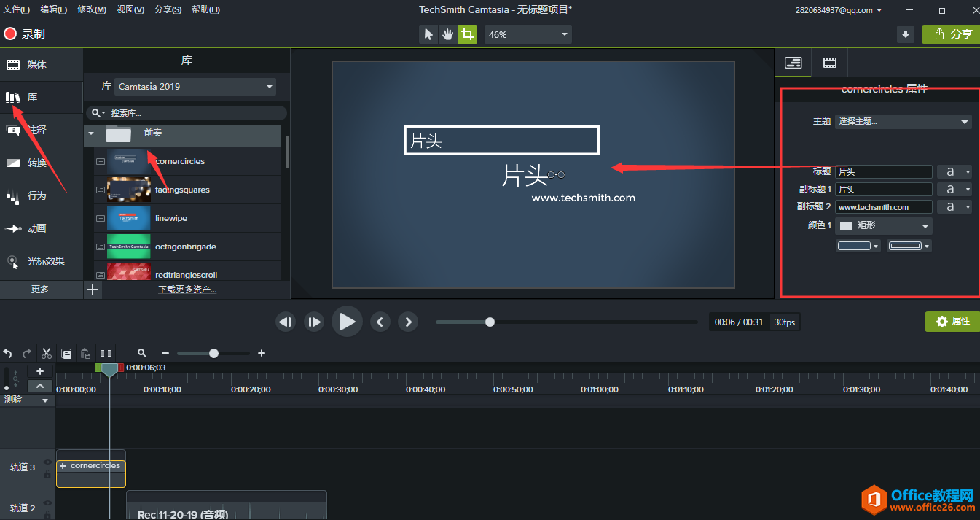
Task: Click the scissors cut icon in timeline toolbar
Action: [47, 354]
